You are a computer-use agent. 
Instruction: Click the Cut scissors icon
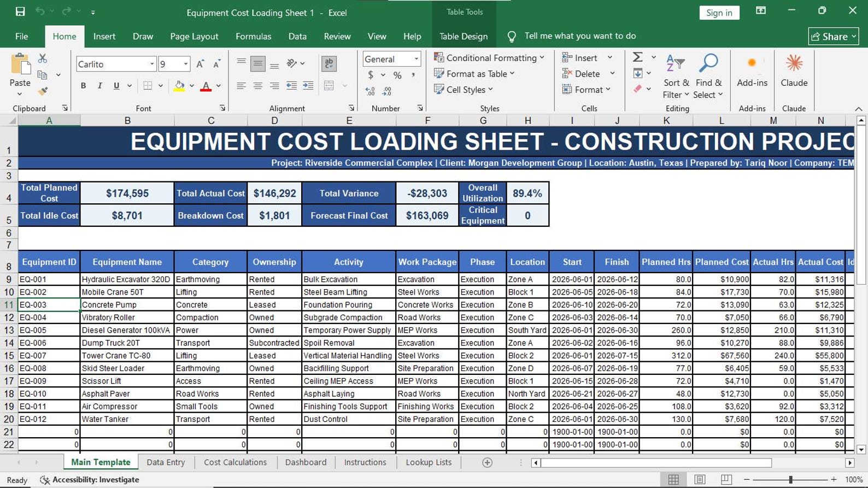click(x=43, y=58)
